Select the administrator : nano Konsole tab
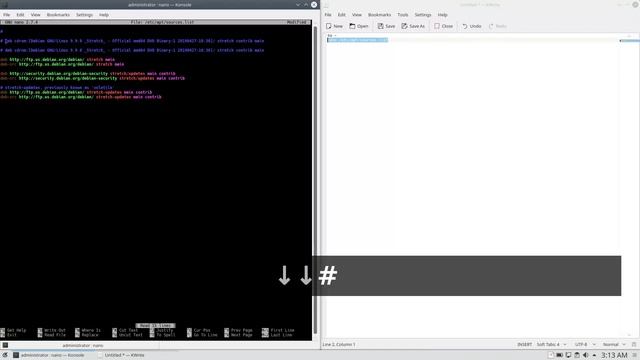640x360 pixels. [83, 345]
